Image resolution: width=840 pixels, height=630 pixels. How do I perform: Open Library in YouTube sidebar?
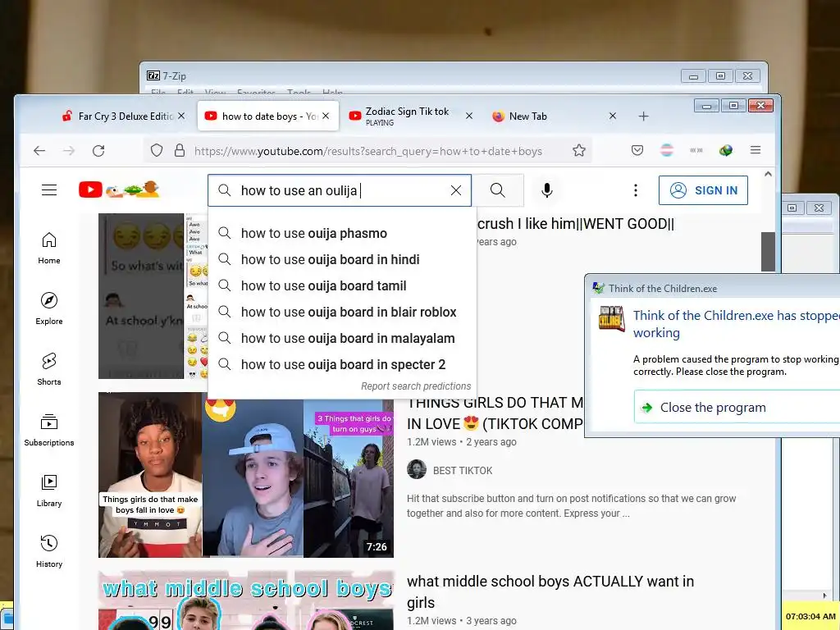(x=48, y=491)
